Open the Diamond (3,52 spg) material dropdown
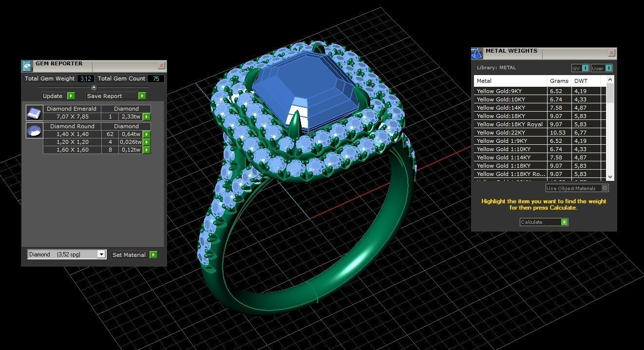This screenshot has width=644, height=350. tap(67, 254)
